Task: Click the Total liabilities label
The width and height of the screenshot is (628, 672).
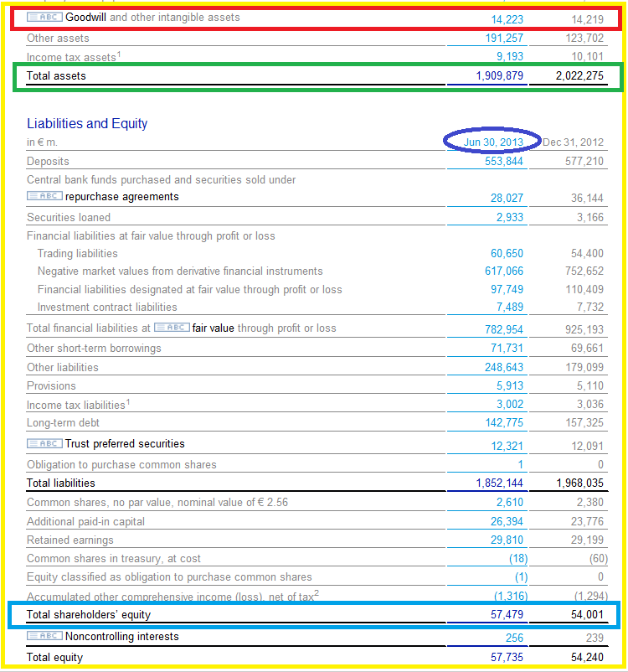Action: pyautogui.click(x=61, y=483)
